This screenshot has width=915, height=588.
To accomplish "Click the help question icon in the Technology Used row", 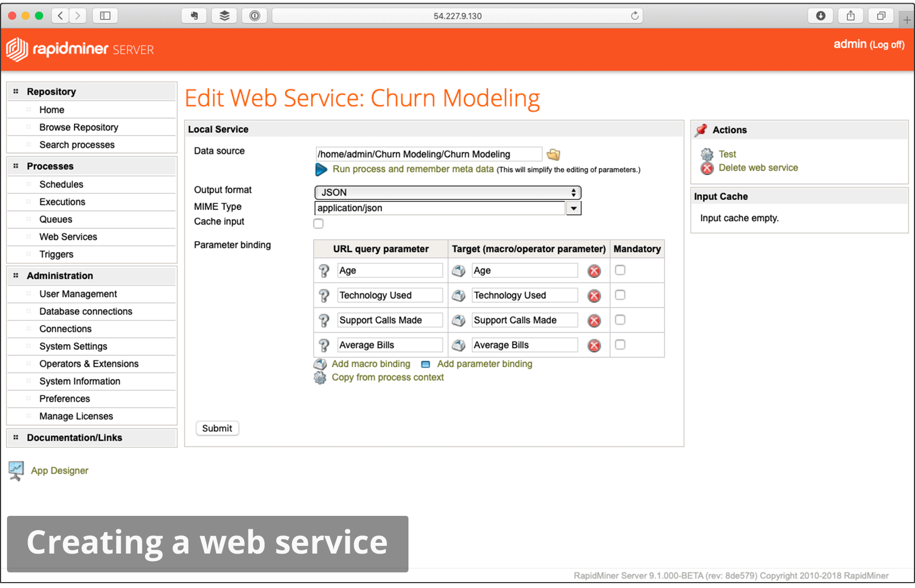I will 324,296.
